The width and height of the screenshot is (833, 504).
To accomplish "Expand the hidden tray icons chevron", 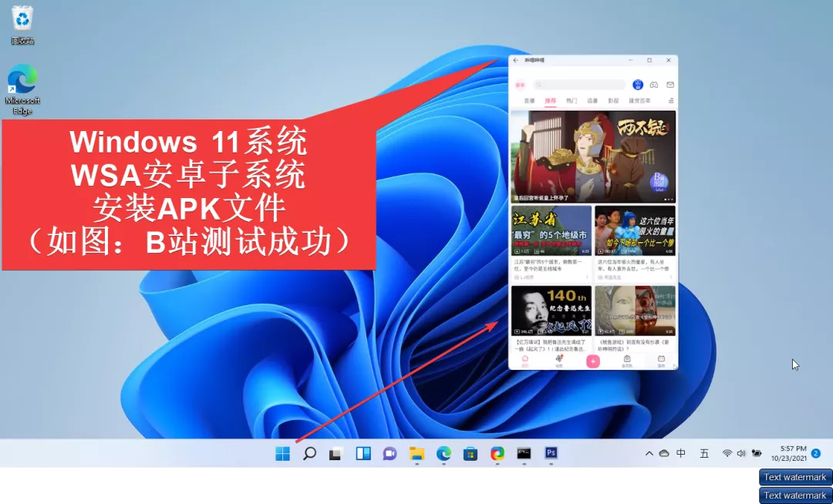I will [649, 454].
